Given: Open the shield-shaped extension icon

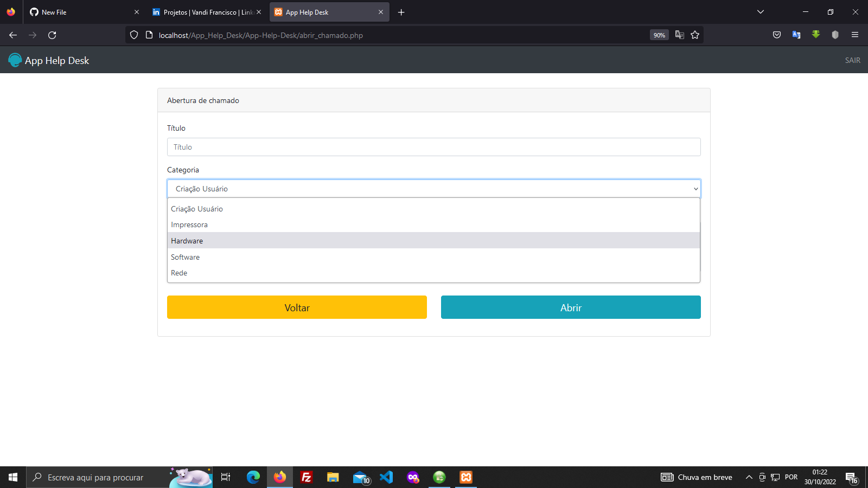Looking at the screenshot, I should 835,35.
